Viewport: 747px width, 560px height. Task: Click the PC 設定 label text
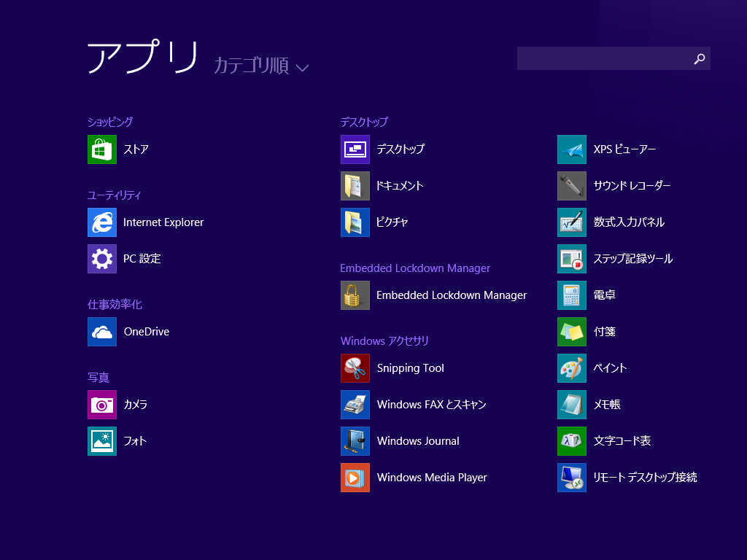[142, 259]
